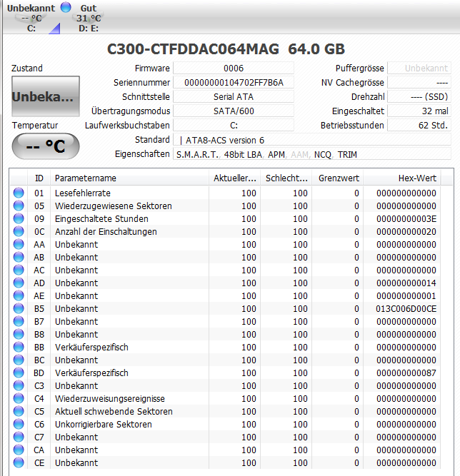Click the Puffergrösse field Unbekannt

pyautogui.click(x=419, y=68)
